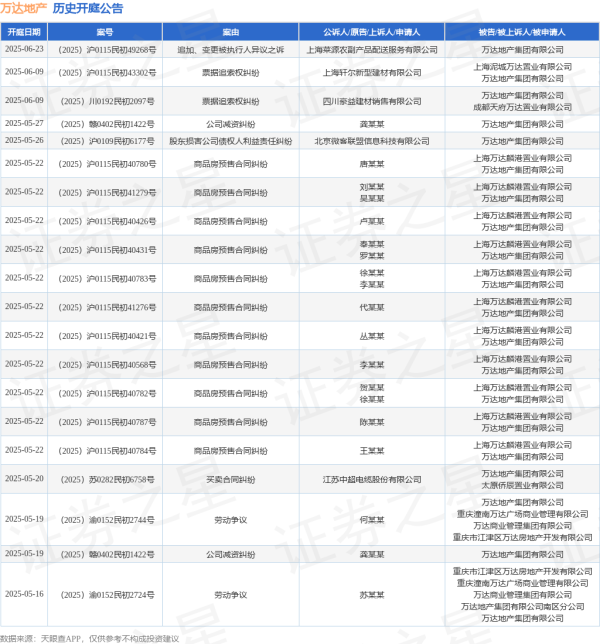
Task: Click 太原侨辰置业有限公司 defendant text
Action: 522,485
